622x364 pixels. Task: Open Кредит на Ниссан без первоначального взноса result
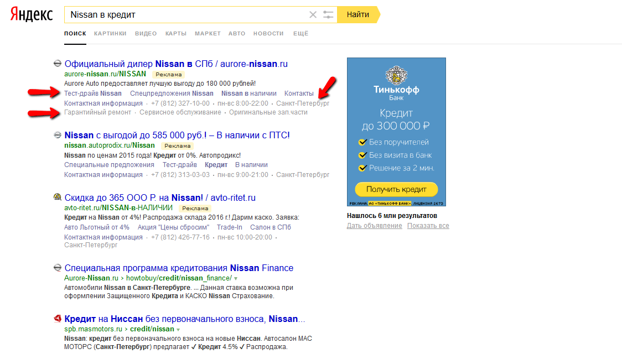(185, 319)
